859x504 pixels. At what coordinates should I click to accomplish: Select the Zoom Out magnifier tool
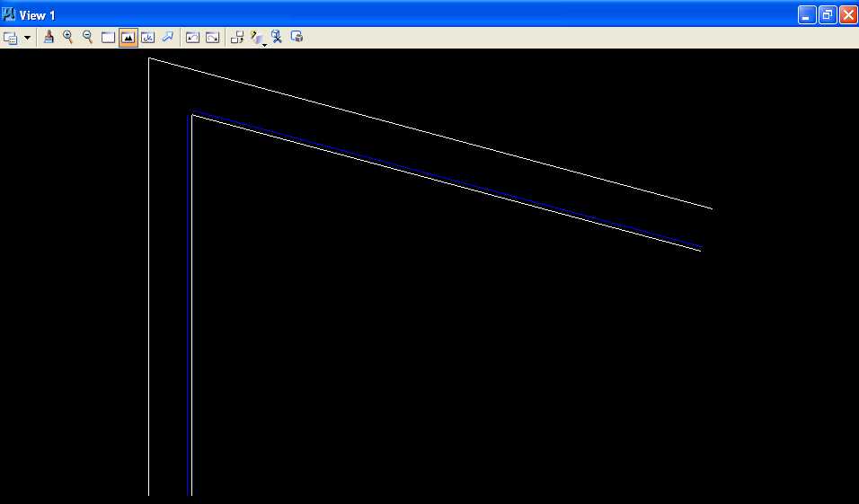point(87,37)
